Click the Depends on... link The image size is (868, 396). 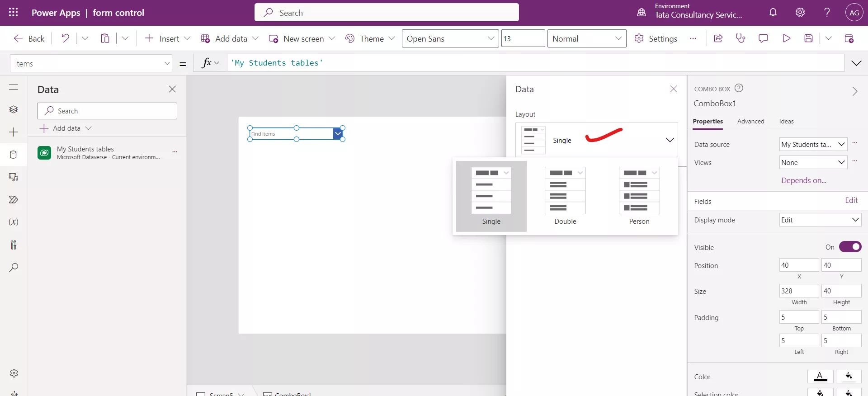(804, 180)
